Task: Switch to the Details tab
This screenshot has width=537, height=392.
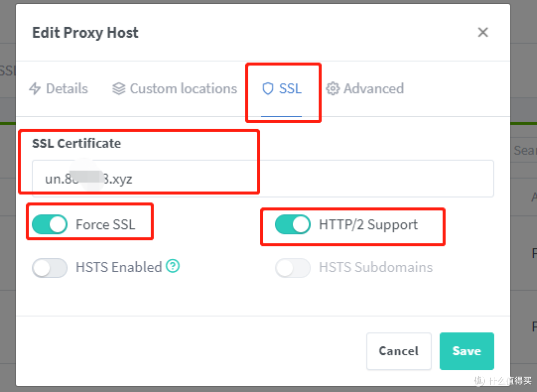Action: [59, 88]
